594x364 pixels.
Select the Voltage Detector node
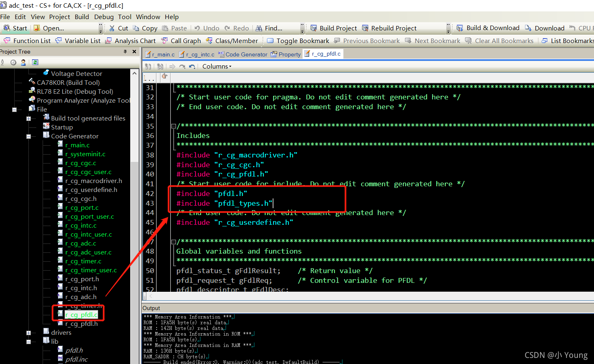77,74
